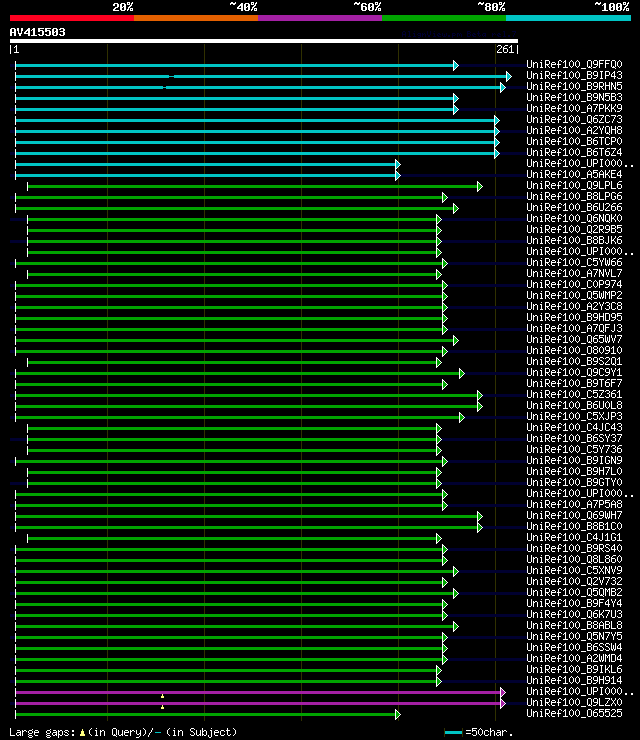Select the query name AV415503

point(37,32)
